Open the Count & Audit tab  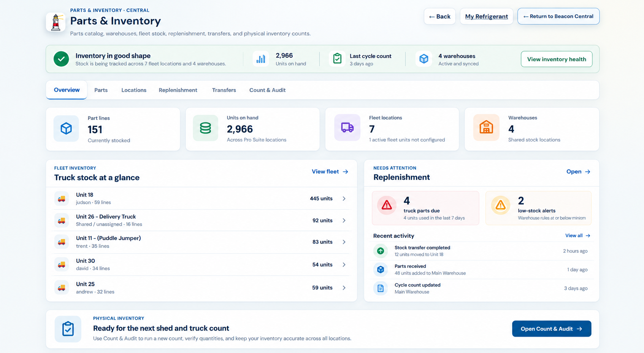pyautogui.click(x=267, y=90)
